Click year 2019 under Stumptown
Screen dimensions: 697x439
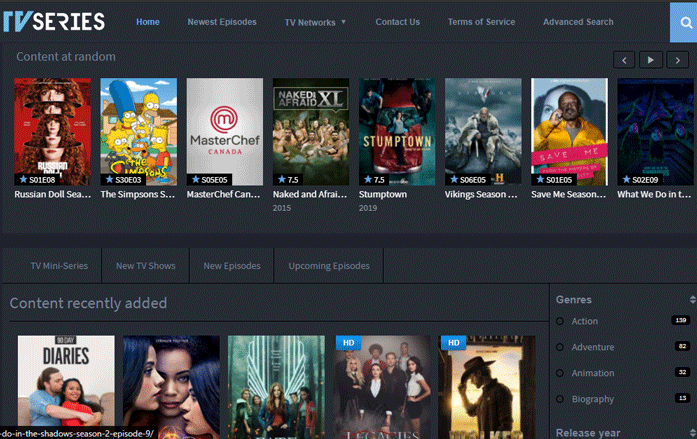[368, 208]
